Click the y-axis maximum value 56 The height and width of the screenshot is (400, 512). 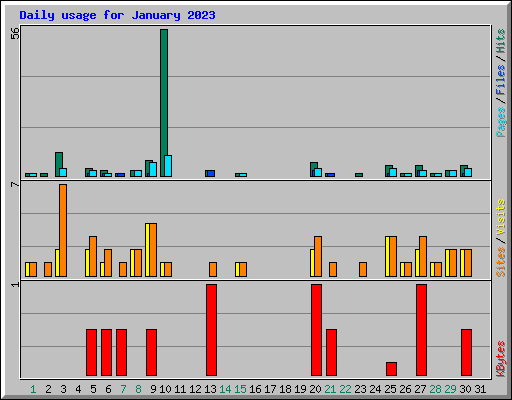[x=15, y=33]
